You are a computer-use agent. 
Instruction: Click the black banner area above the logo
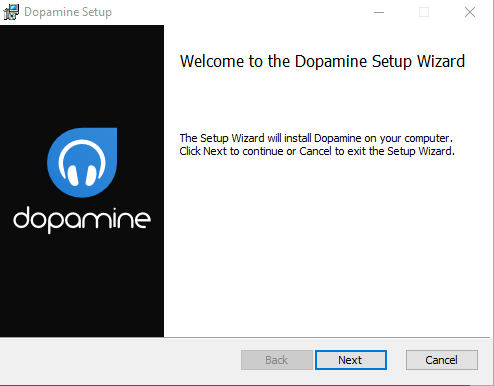82,76
